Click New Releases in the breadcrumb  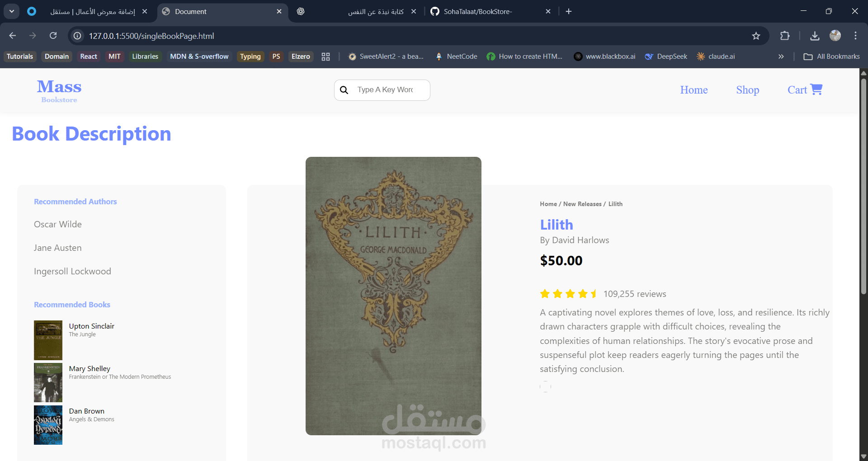coord(582,204)
